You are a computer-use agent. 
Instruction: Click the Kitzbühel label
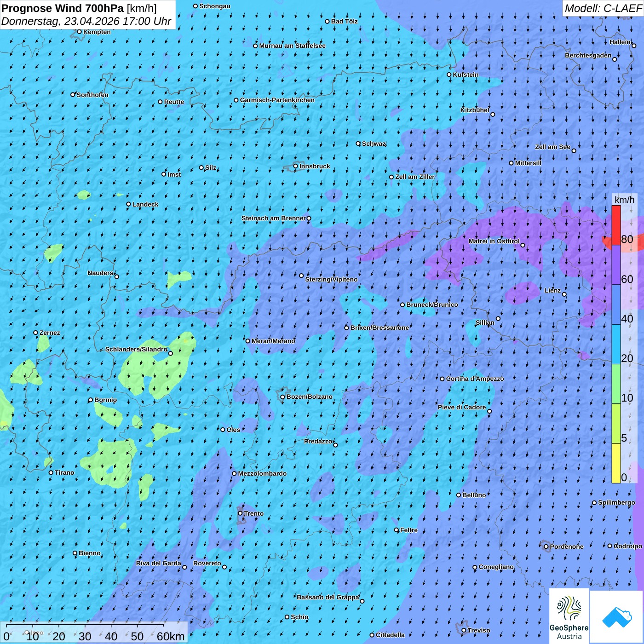click(x=475, y=110)
